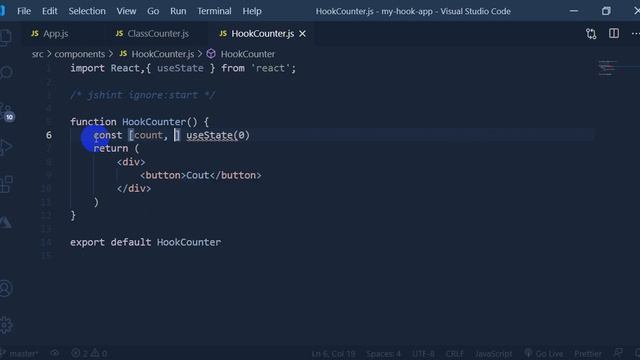Open the Extensions view
The width and height of the screenshot is (640, 360).
click(x=6, y=184)
